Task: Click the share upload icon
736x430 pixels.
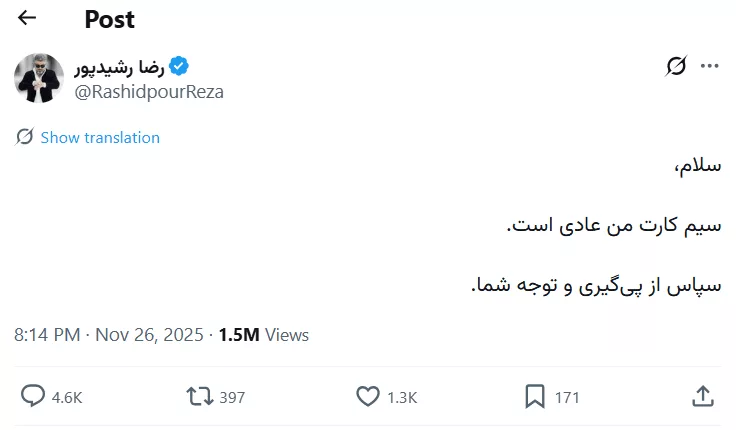Action: 702,397
